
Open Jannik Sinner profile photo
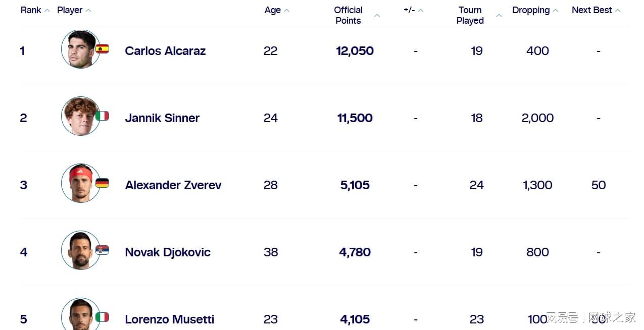(81, 117)
